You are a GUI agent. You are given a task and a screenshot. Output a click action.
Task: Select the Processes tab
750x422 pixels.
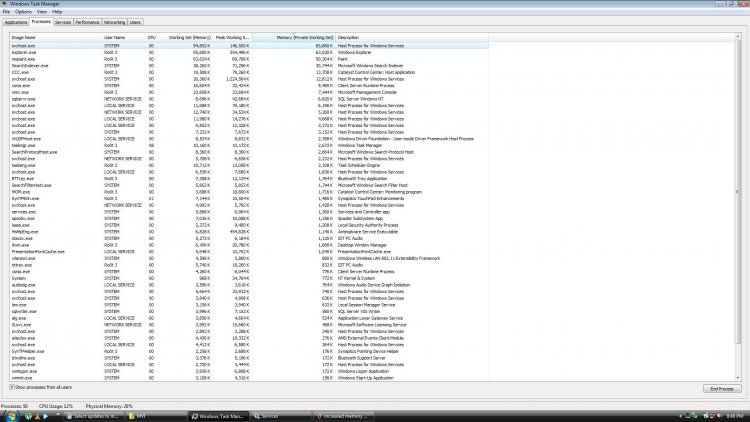[41, 22]
